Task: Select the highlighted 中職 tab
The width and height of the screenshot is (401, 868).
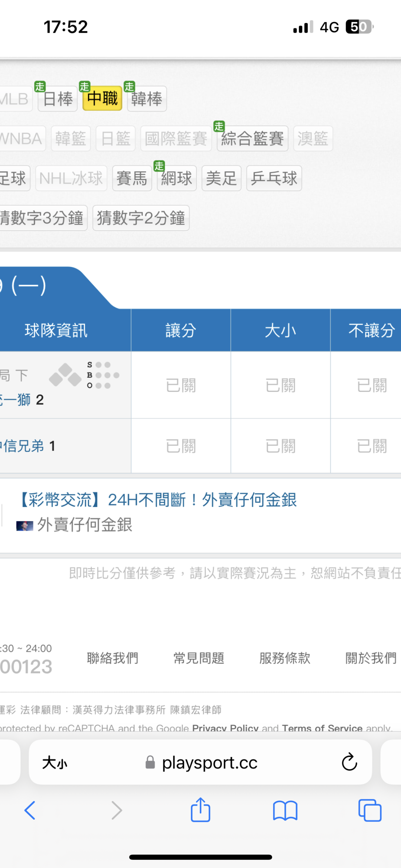Action: tap(102, 98)
